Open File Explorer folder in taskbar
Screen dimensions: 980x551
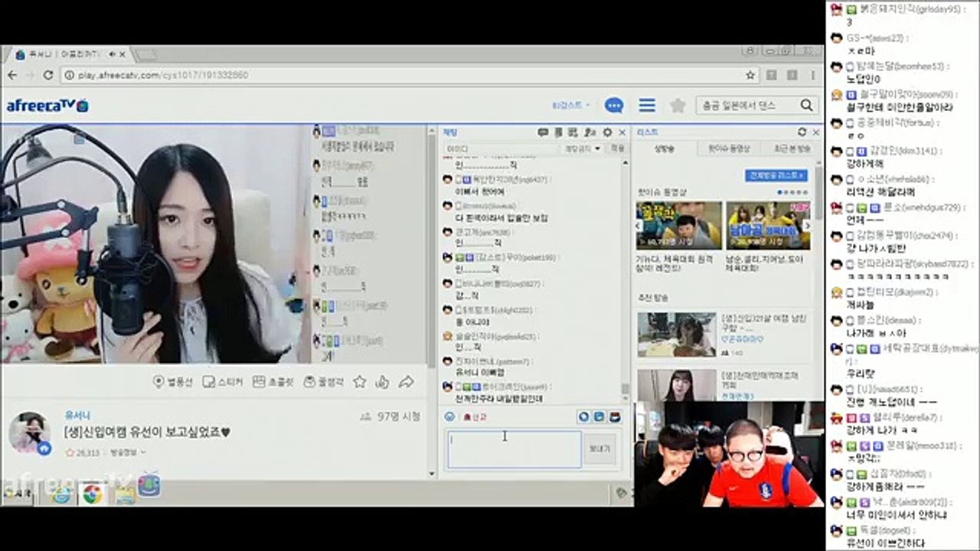click(123, 494)
